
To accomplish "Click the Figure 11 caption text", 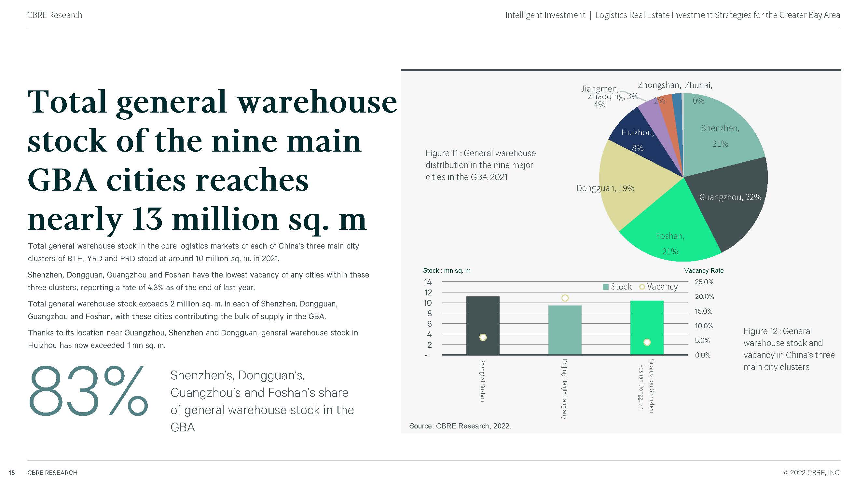I will click(x=480, y=165).
